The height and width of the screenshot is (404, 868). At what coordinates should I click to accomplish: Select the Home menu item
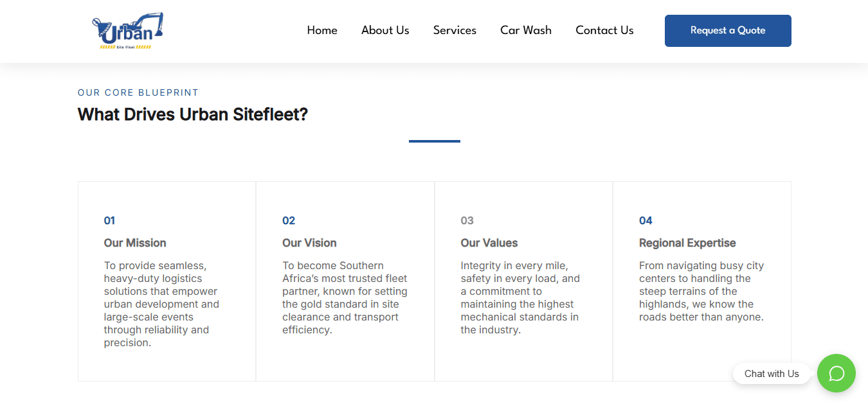pos(321,30)
